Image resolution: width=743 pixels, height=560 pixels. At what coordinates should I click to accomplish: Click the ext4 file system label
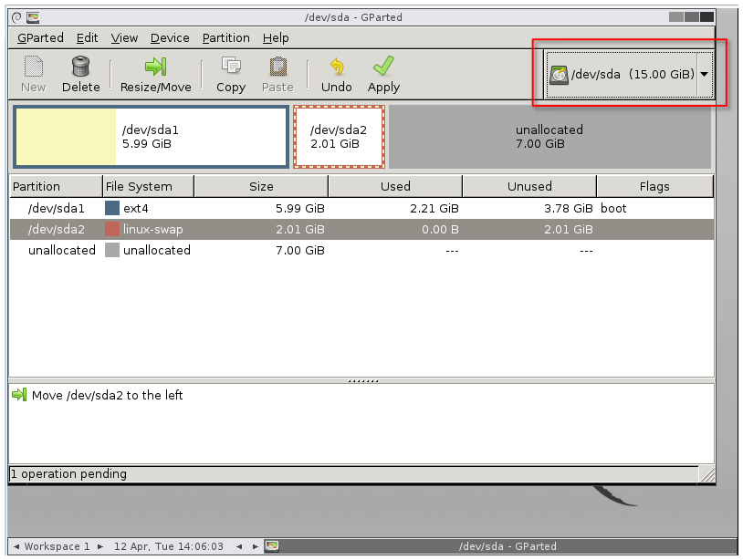[135, 208]
